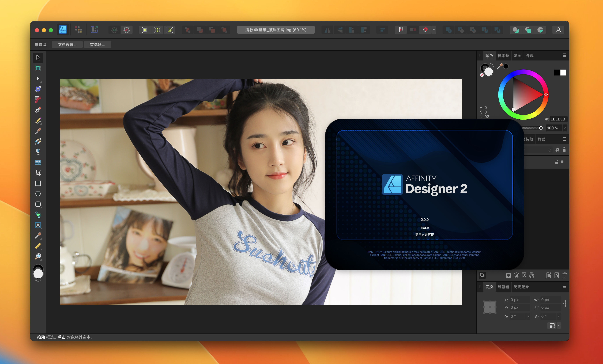Select the Vector Brush tool

pyautogui.click(x=38, y=131)
